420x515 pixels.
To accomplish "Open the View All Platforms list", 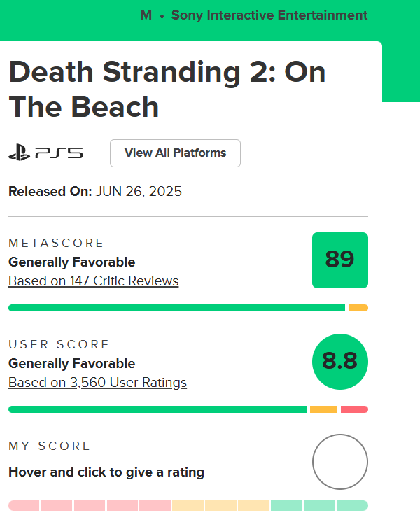I will coord(175,153).
